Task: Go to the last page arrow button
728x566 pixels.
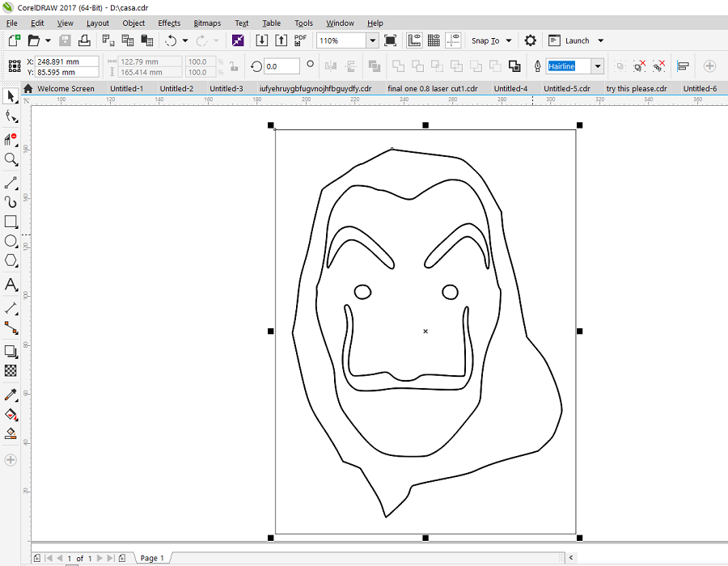Action: tap(111, 558)
